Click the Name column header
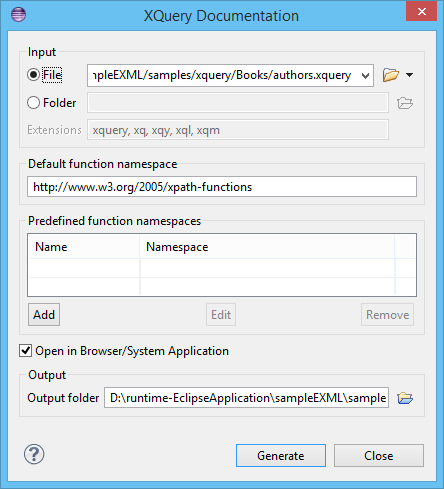 pyautogui.click(x=84, y=247)
